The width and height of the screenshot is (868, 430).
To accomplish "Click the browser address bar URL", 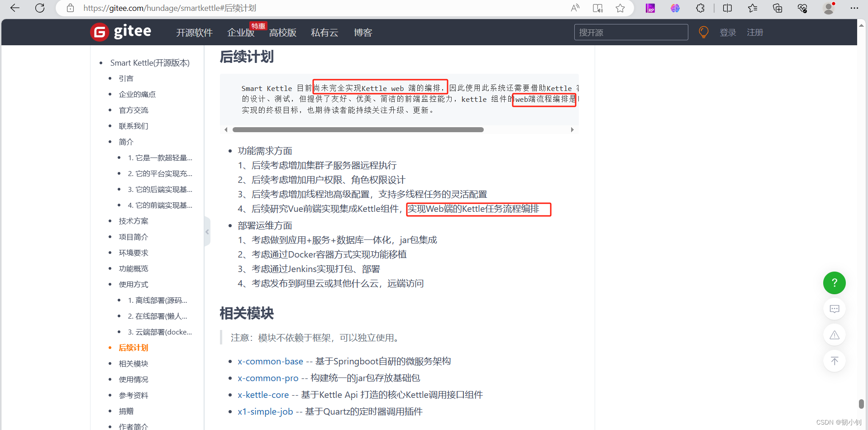I will coord(170,8).
